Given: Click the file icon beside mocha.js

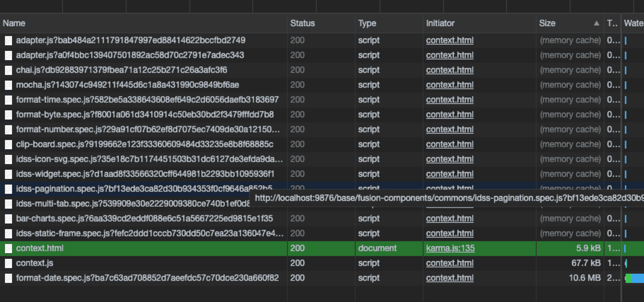Looking at the screenshot, I should click(x=8, y=85).
